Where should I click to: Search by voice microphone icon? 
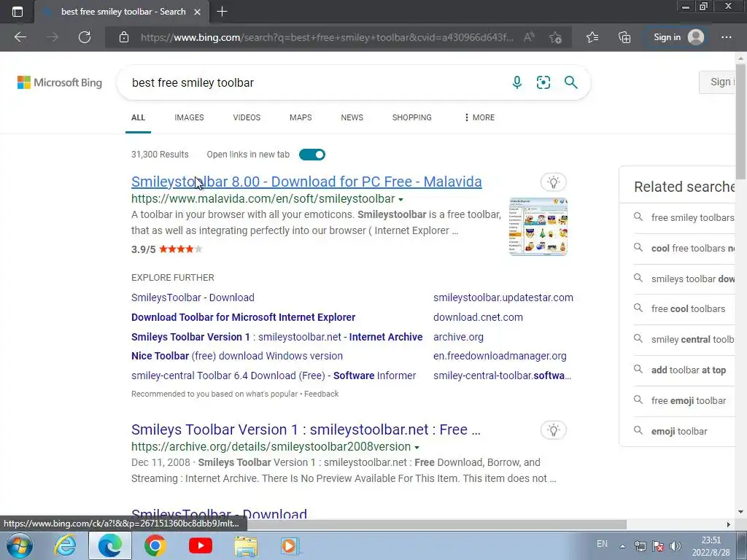point(517,82)
